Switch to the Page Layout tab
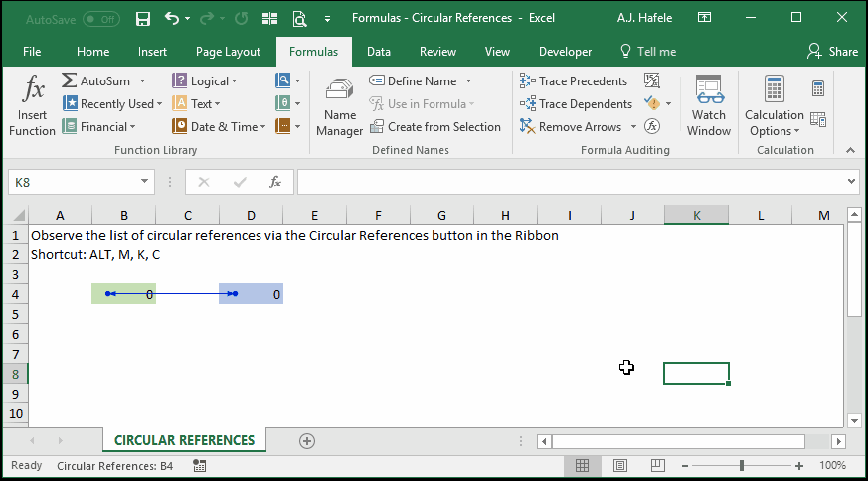Image resolution: width=868 pixels, height=481 pixels. point(228,52)
